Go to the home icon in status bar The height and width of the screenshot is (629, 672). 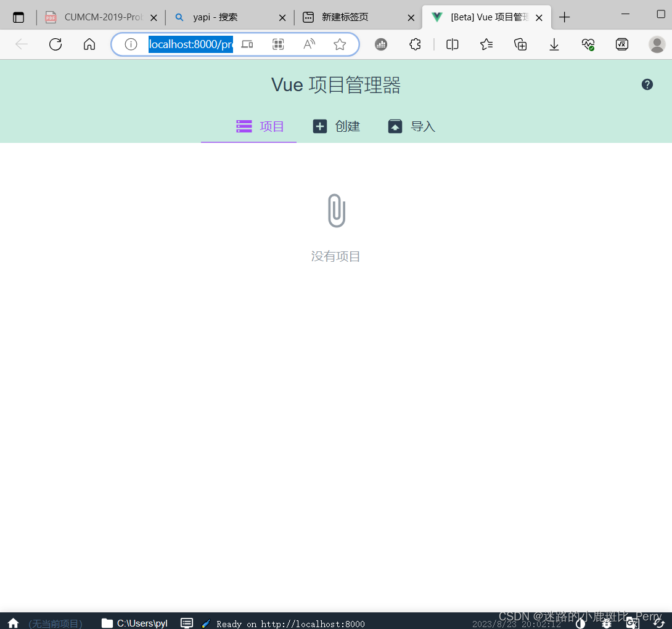coord(14,623)
